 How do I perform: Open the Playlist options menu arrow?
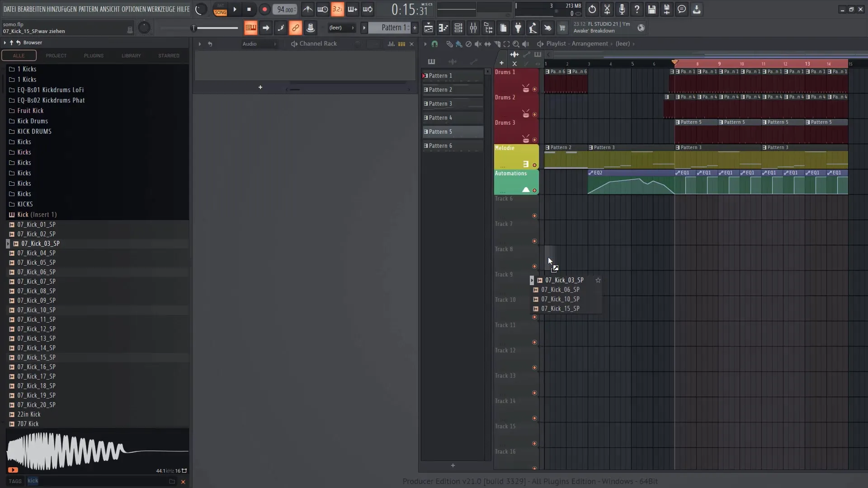pyautogui.click(x=425, y=44)
